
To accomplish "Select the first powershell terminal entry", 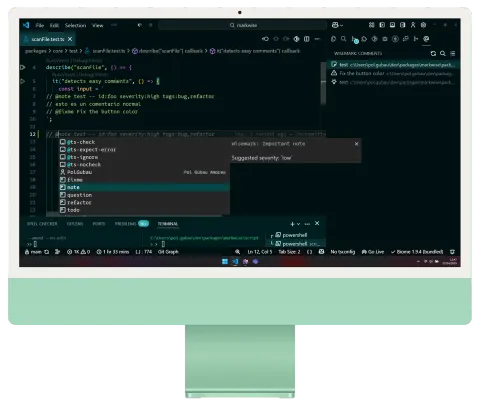I will tap(296, 235).
